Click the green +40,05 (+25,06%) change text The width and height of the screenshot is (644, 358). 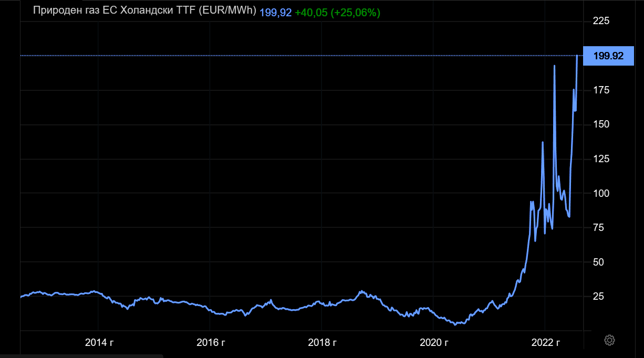pos(337,13)
